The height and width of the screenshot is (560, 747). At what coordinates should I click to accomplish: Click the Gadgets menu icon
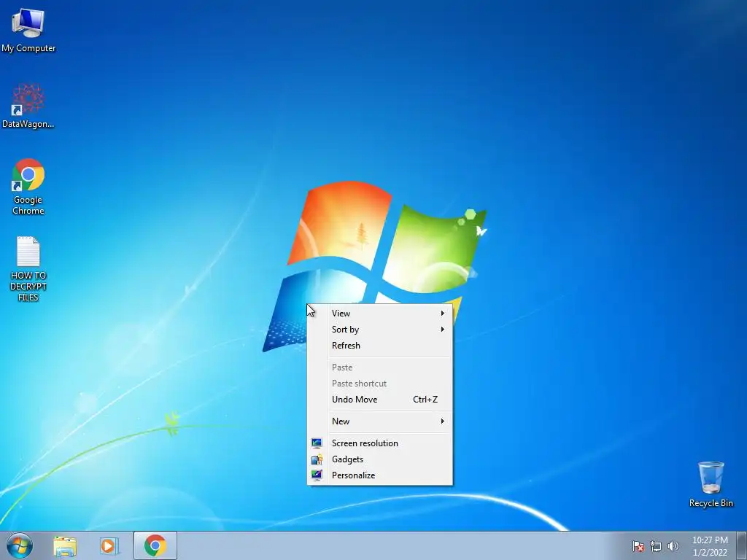tap(317, 459)
